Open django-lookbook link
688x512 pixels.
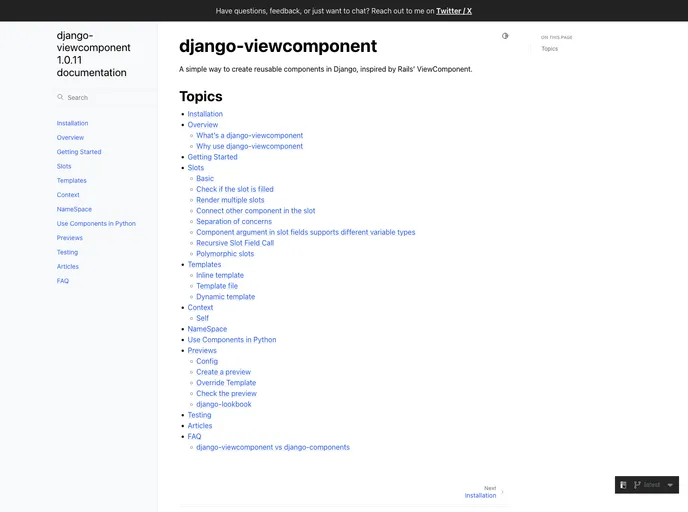click(x=224, y=404)
